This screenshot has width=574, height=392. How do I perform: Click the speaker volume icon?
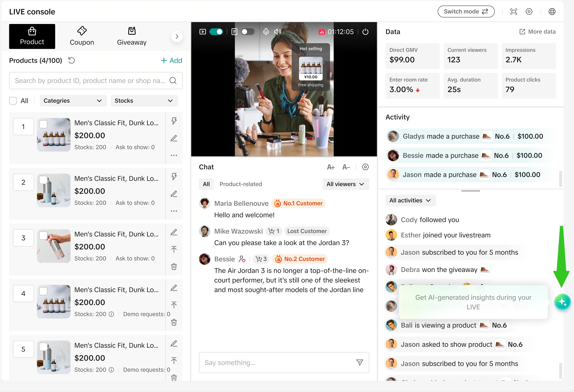277,32
